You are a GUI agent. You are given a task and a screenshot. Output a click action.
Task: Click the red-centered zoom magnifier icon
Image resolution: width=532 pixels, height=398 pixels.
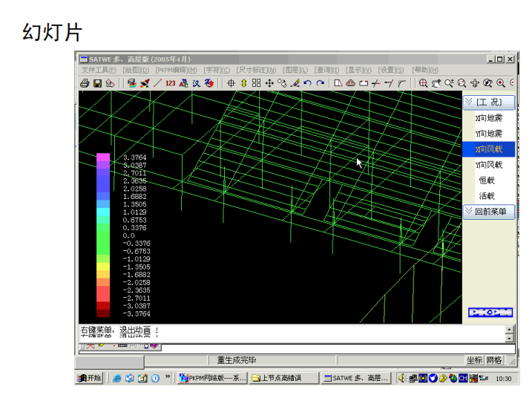500,83
